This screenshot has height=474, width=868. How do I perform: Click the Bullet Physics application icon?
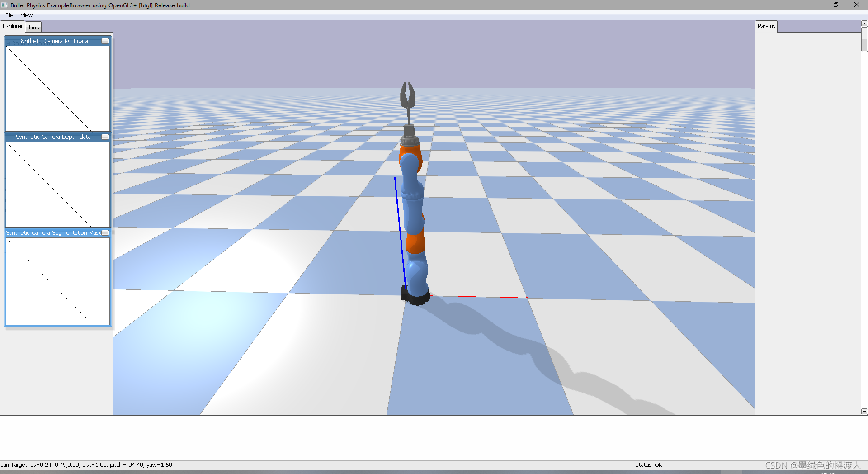coord(4,5)
